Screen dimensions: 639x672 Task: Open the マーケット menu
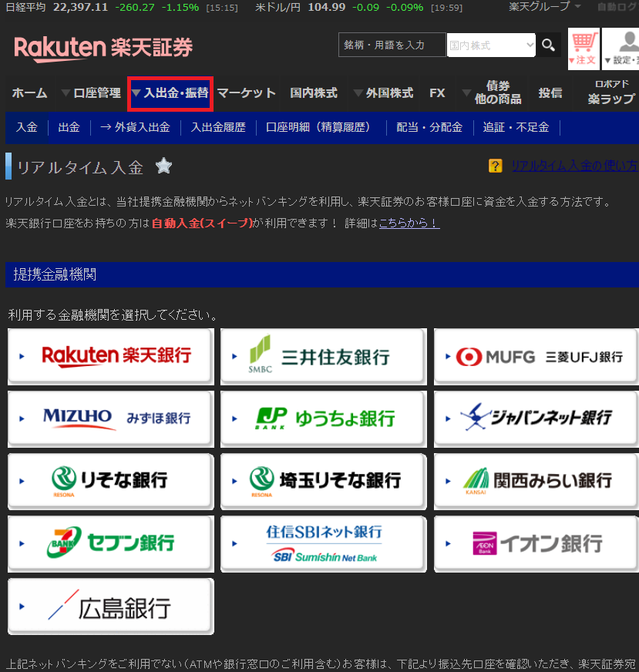247,93
